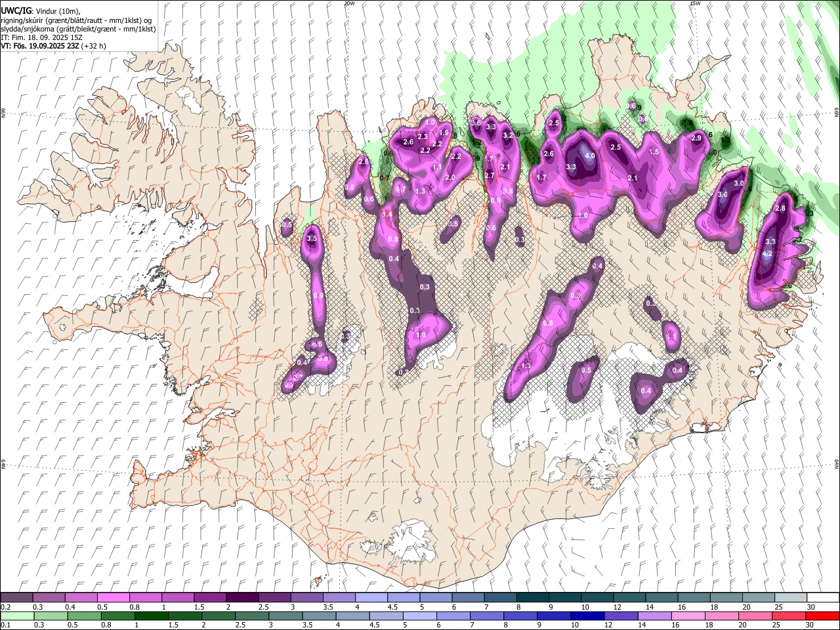Click the "20W" longitude label

(x=348, y=3)
